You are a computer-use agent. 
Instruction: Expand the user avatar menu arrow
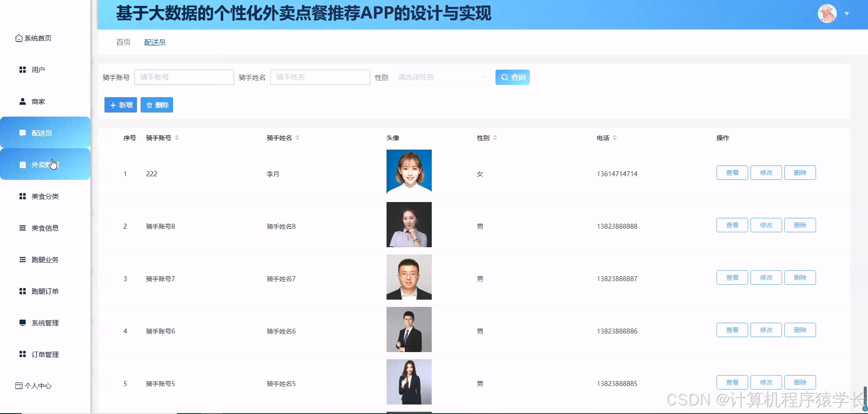pos(847,14)
